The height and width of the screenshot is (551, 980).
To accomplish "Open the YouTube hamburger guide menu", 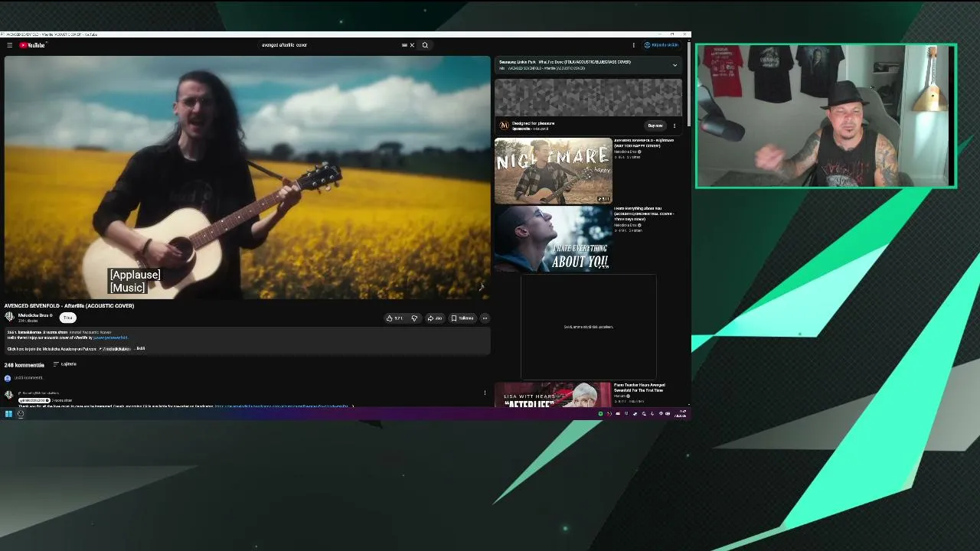I will tap(9, 45).
